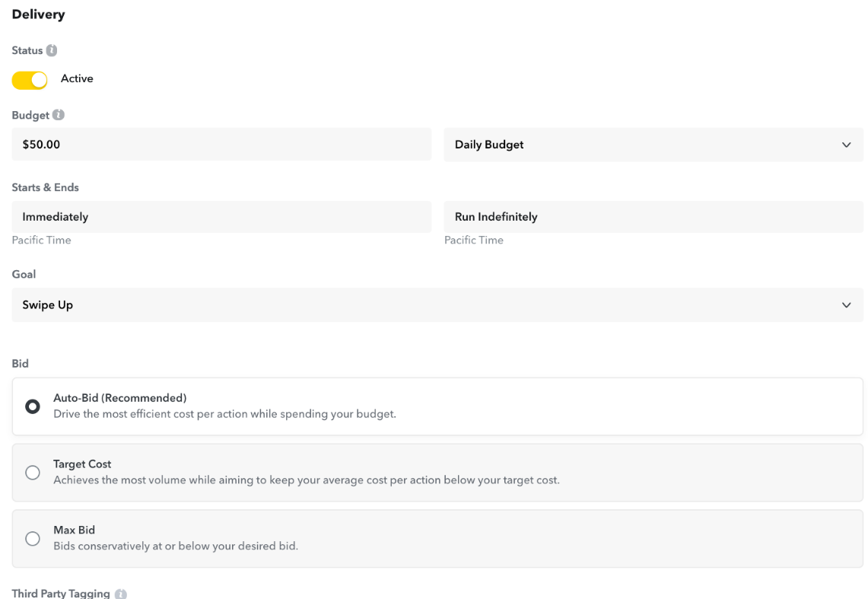Click the Active label beside the switch
868x599 pixels.
pos(77,78)
